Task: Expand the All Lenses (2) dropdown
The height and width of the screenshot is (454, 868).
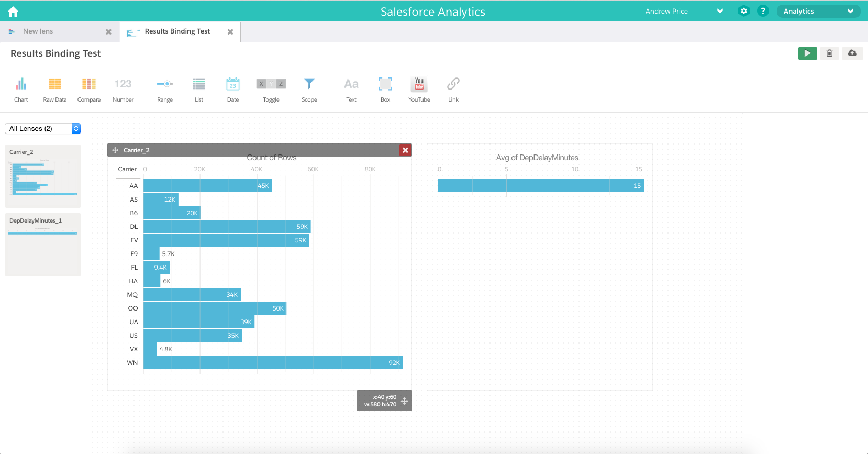Action: (x=42, y=128)
